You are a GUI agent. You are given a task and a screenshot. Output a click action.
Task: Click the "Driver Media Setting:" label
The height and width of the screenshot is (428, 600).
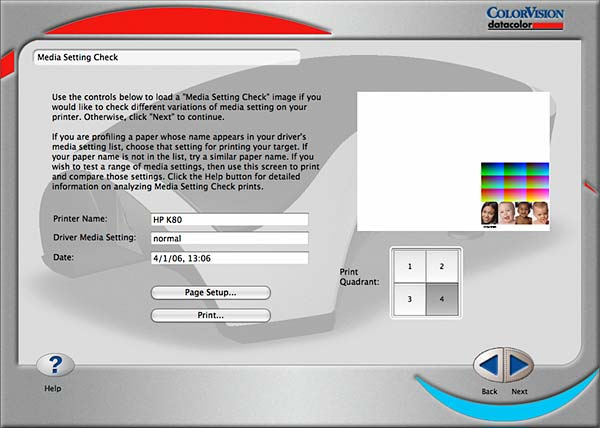tap(95, 238)
